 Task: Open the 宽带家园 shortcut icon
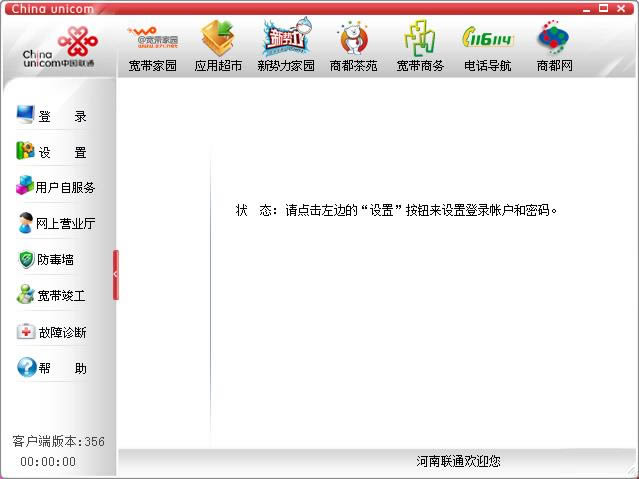pyautogui.click(x=153, y=38)
